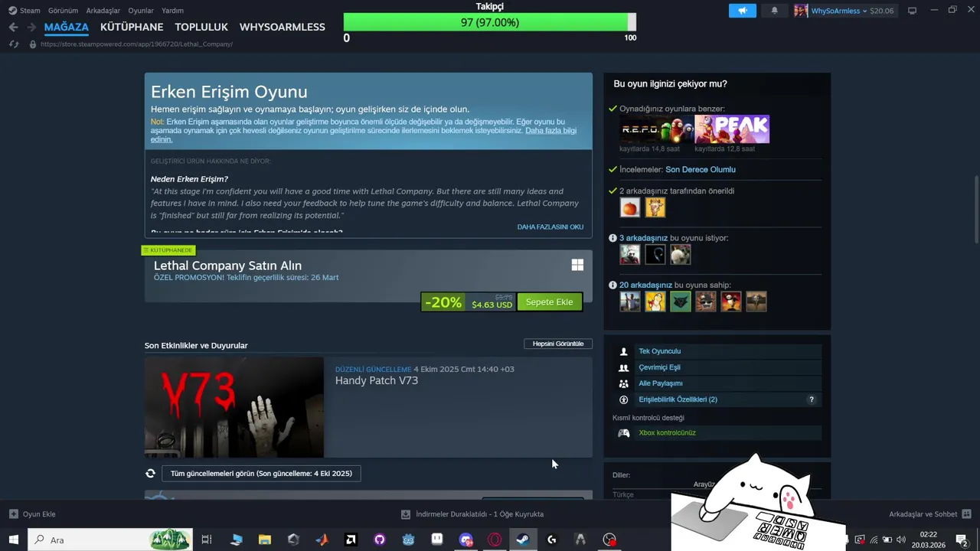Open Logitech G HUB on the taskbar
Screen dimensions: 980x551
(x=551, y=540)
